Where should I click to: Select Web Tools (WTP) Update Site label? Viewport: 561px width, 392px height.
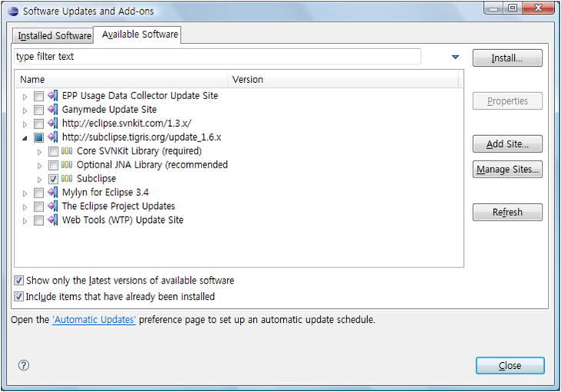click(122, 220)
